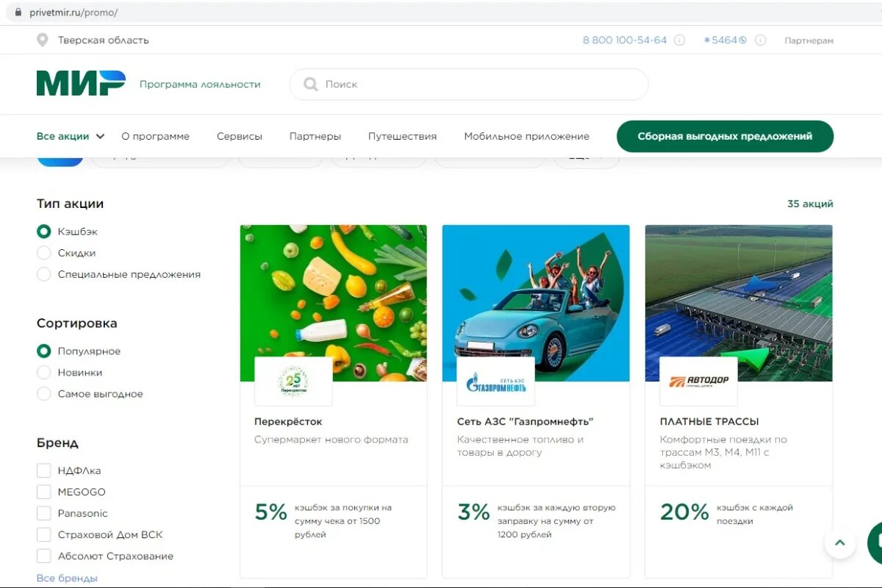Click the Perekrestok logo badge

293,381
